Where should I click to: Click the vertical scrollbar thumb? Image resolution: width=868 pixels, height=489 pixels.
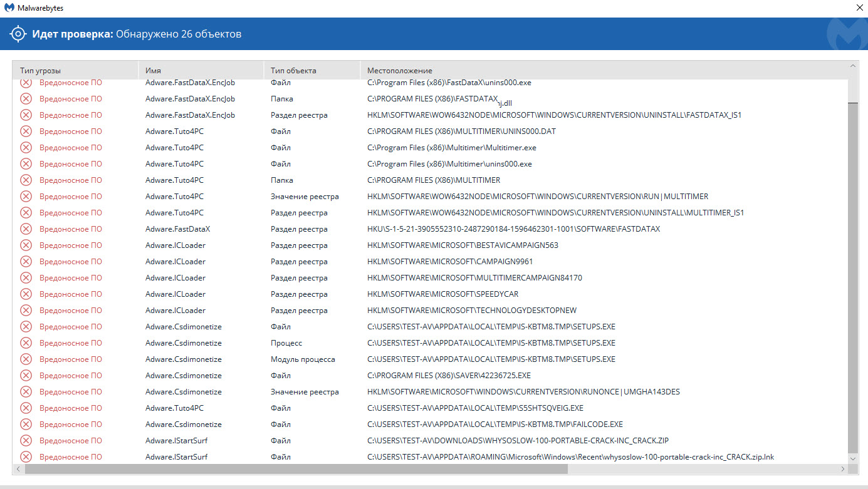coord(853,277)
